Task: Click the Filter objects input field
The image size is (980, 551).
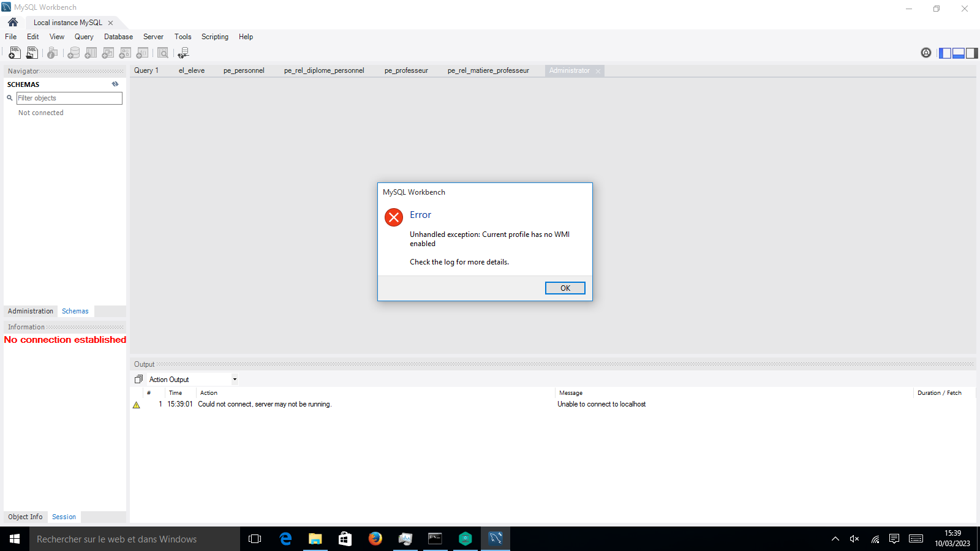Action: point(69,98)
